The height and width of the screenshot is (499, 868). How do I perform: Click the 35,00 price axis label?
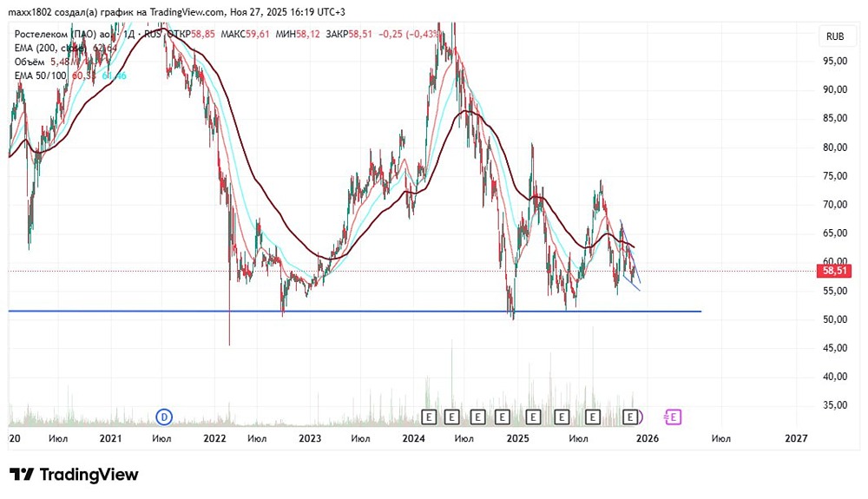[835, 405]
